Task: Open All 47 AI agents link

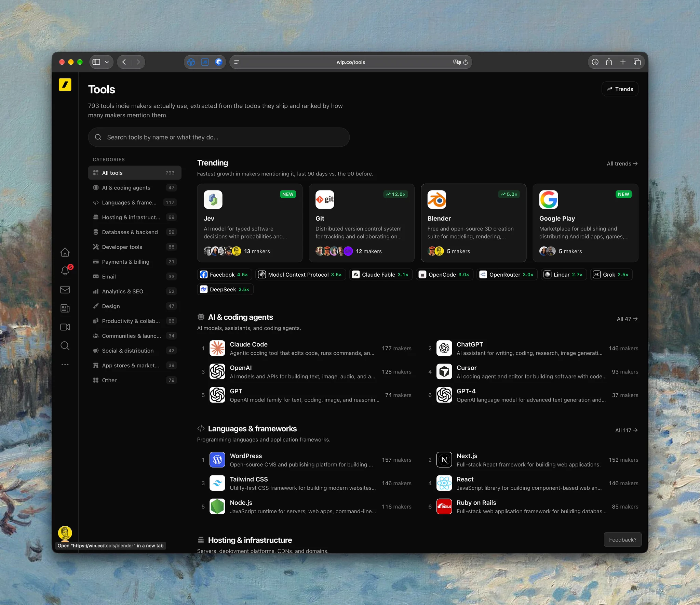Action: 627,319
